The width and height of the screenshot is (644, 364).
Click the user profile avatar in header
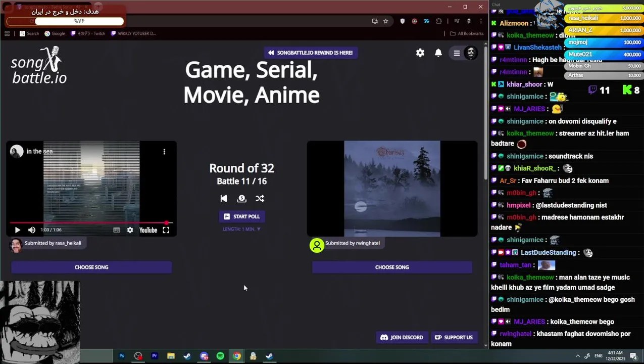point(471,53)
